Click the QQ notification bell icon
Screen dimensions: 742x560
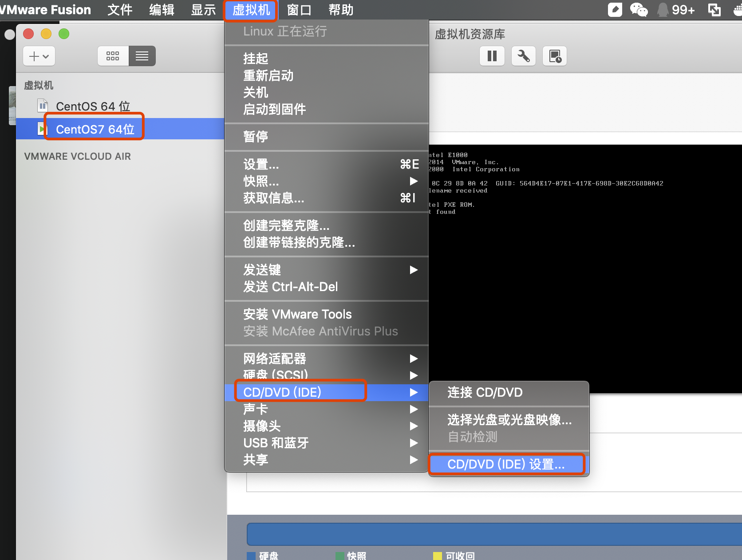click(x=663, y=9)
